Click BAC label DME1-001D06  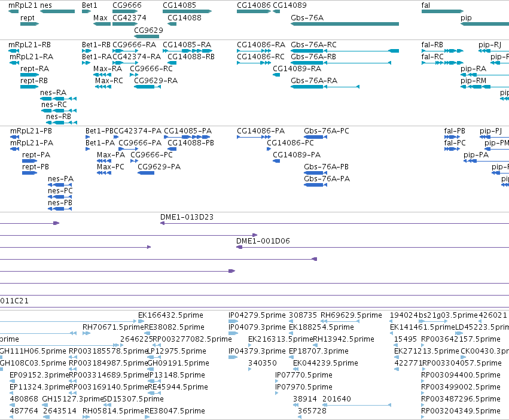[263, 241]
